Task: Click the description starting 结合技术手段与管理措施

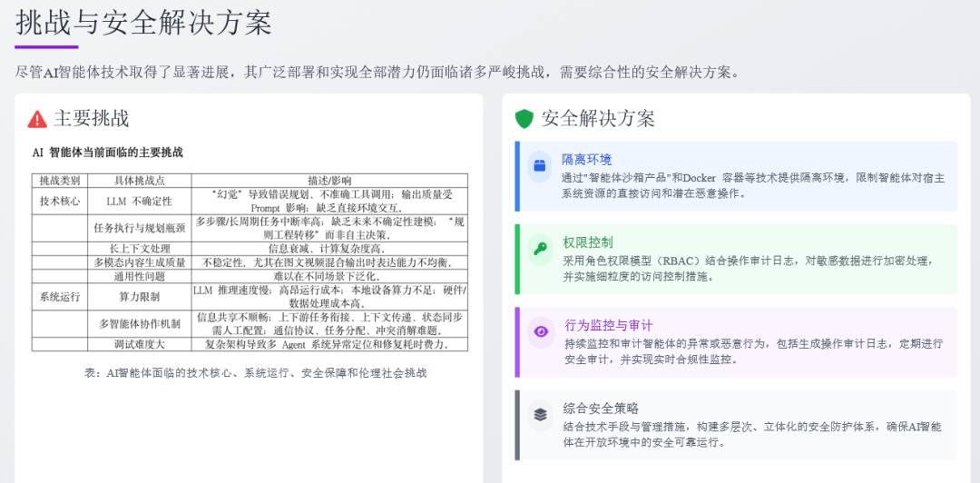Action: point(752,434)
